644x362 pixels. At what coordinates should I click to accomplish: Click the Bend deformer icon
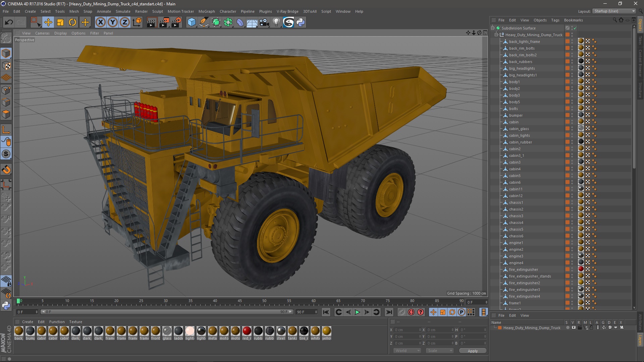[240, 22]
